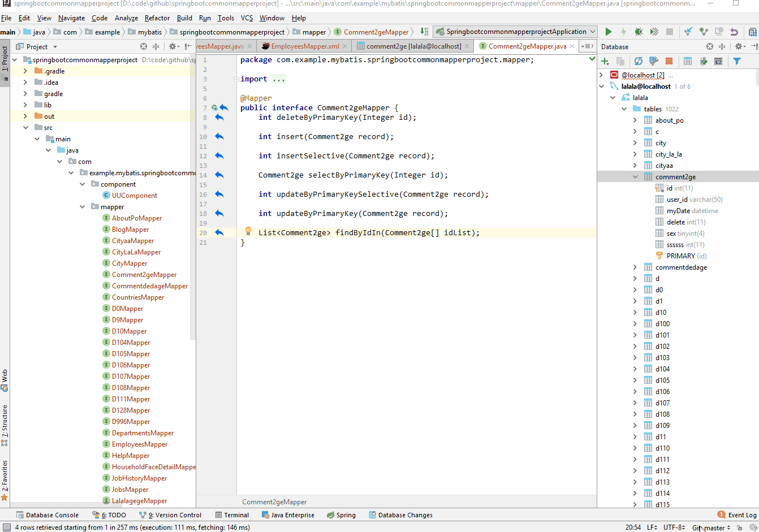This screenshot has width=759, height=532.
Task: Collapse the comment2ge table node
Action: click(635, 177)
